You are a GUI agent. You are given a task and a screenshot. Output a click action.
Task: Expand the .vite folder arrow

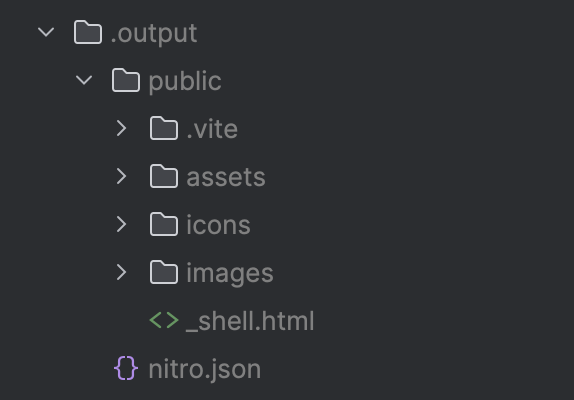click(122, 128)
